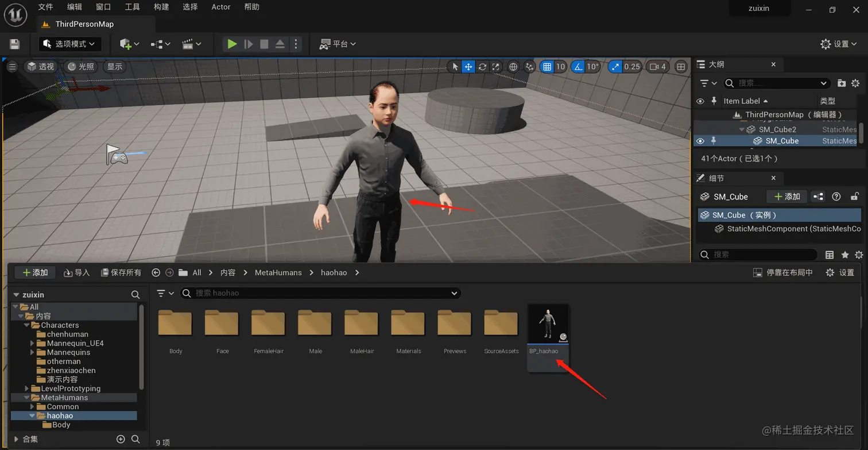Select the translate move tool in viewport
This screenshot has height=450, width=868.
point(468,67)
